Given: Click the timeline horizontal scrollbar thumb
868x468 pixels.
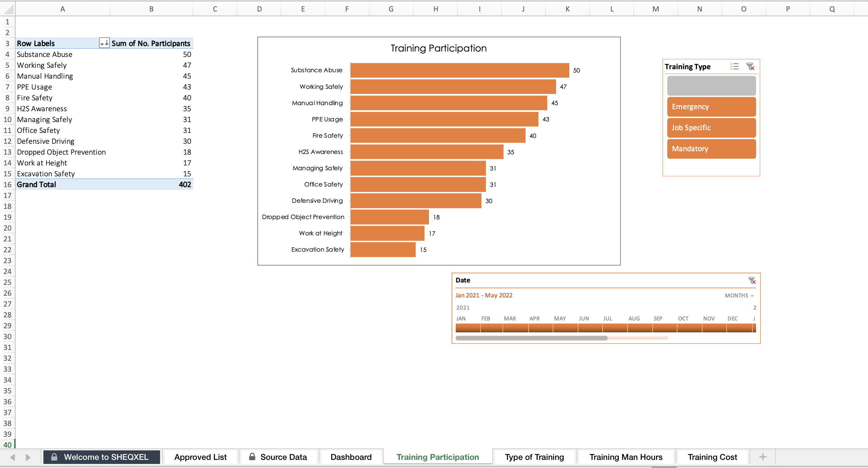Looking at the screenshot, I should point(531,338).
